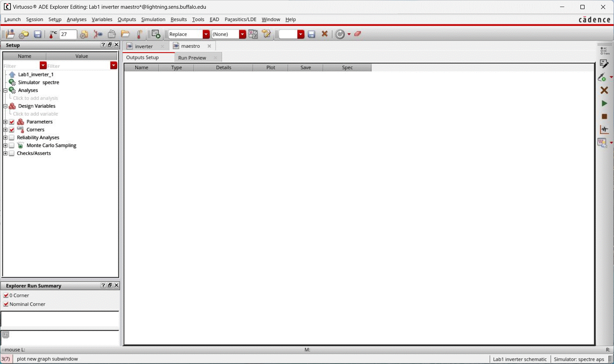Click 'Click to add analysis'
This screenshot has width=614, height=364.
[x=35, y=98]
